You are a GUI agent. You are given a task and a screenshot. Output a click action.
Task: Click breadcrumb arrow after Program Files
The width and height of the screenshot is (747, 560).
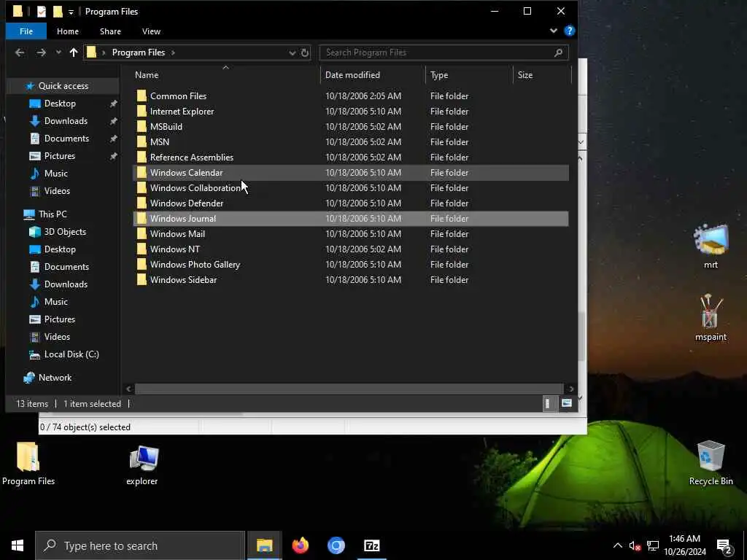(x=173, y=52)
